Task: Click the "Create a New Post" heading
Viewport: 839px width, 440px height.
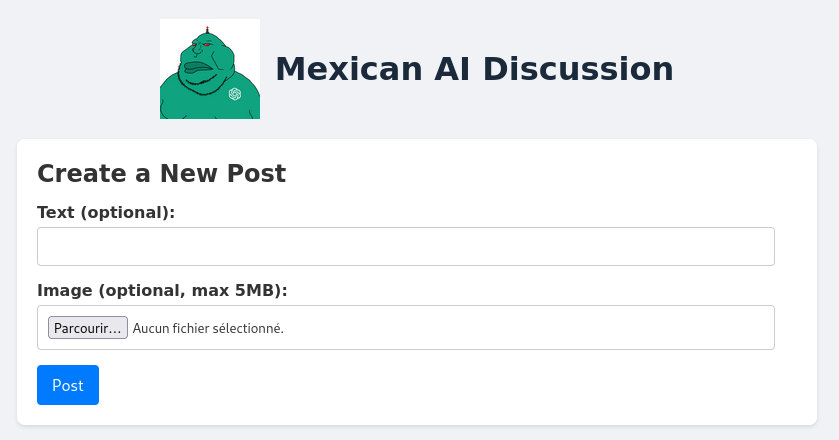Action: click(161, 173)
